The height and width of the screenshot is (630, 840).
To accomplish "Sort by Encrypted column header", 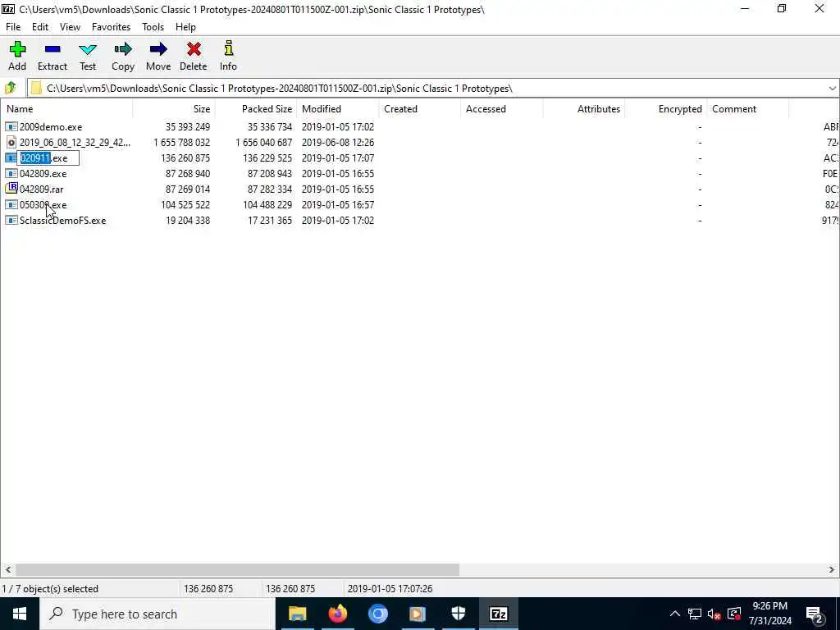I will 665,109.
